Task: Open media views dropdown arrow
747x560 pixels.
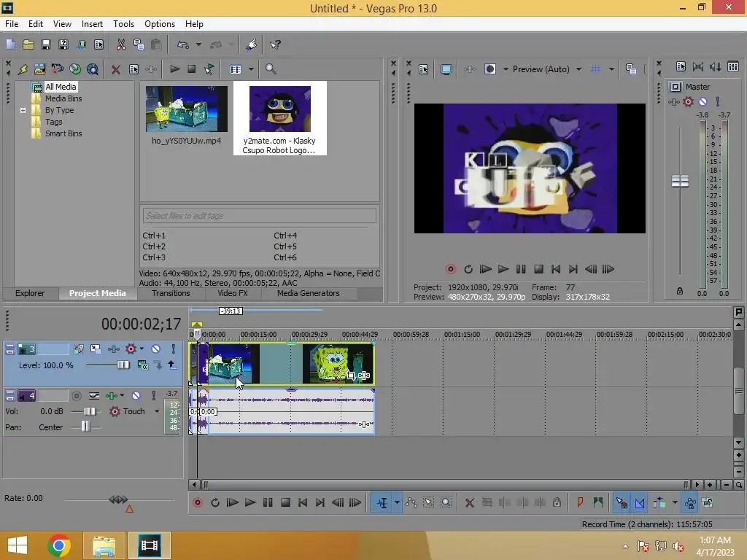Action: [x=251, y=69]
